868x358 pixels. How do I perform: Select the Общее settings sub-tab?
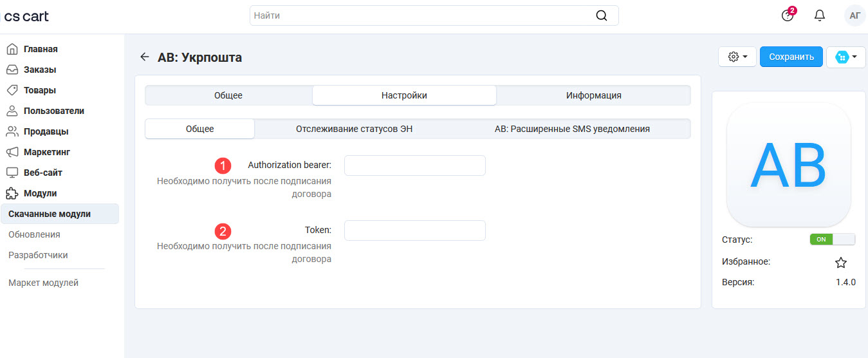tap(200, 129)
